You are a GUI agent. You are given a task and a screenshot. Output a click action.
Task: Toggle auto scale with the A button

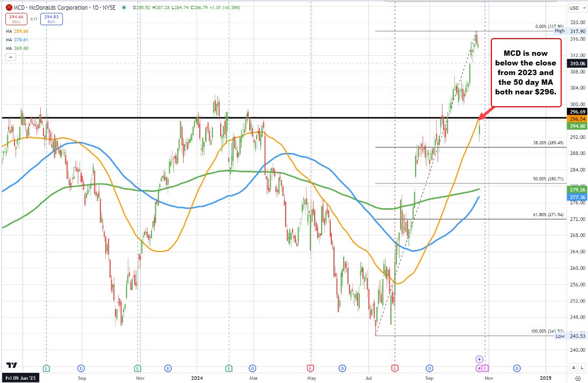coord(574,367)
